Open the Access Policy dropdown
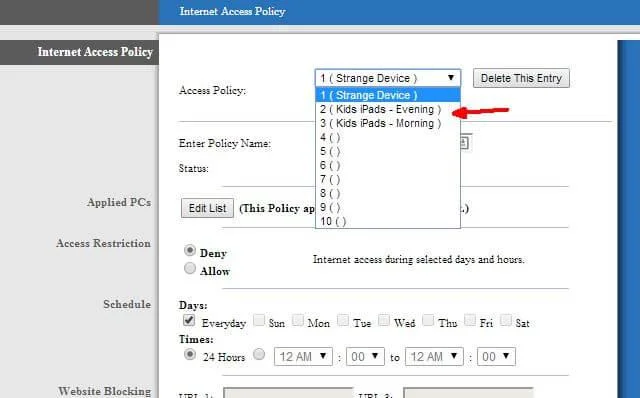The width and height of the screenshot is (640, 398). tap(388, 78)
